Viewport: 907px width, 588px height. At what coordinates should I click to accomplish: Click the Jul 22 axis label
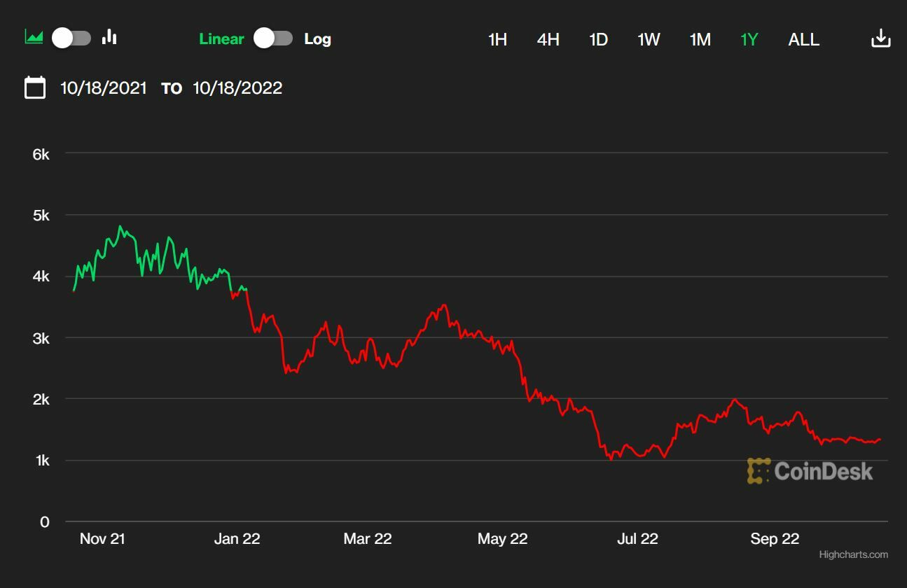637,539
